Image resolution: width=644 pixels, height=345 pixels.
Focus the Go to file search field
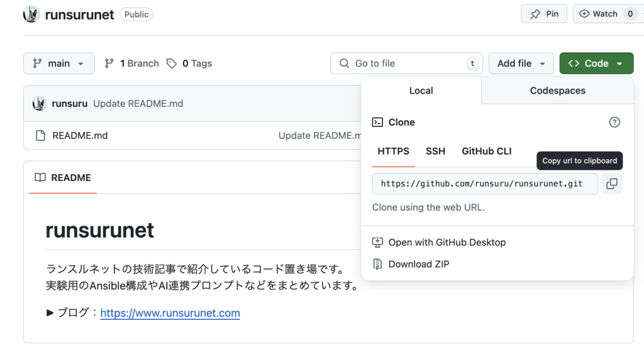point(407,63)
